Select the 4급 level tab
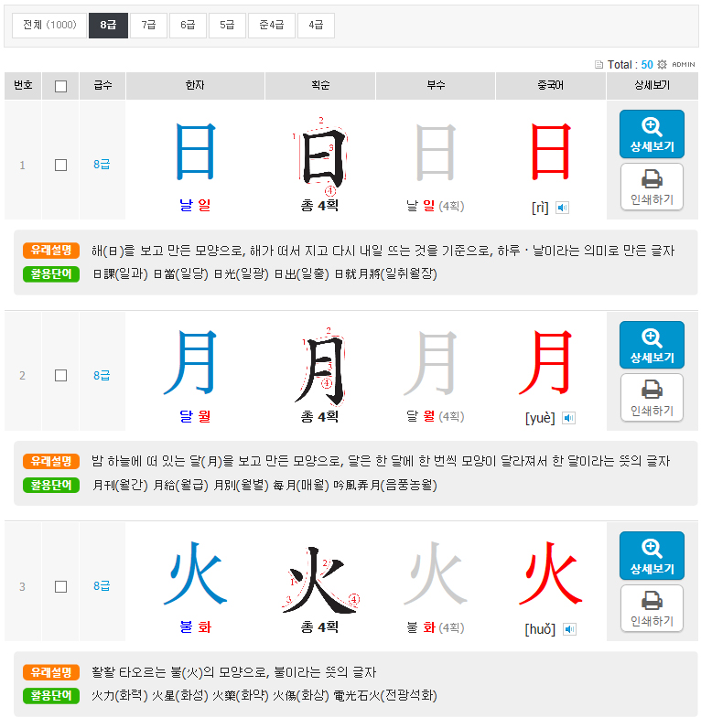This screenshot has width=701, height=728. coord(316,26)
